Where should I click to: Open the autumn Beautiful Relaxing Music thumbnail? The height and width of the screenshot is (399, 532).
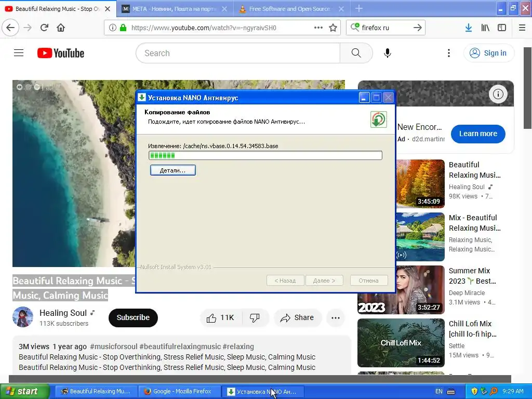coord(420,183)
